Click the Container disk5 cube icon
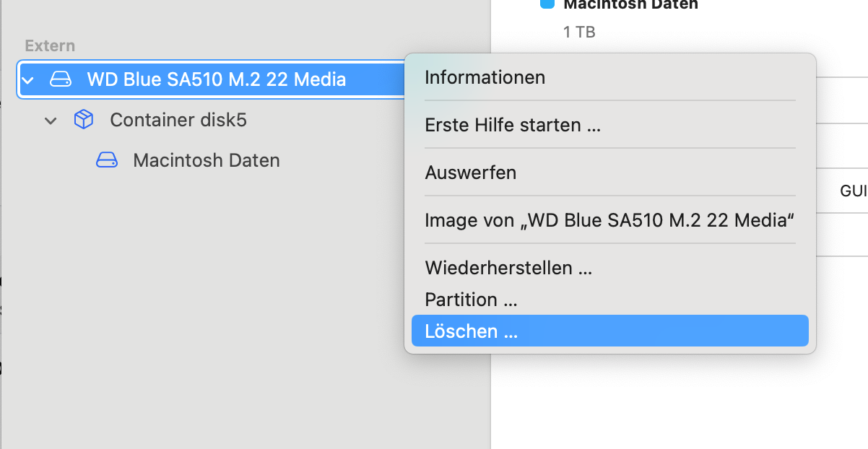Image resolution: width=868 pixels, height=449 pixels. pyautogui.click(x=84, y=120)
